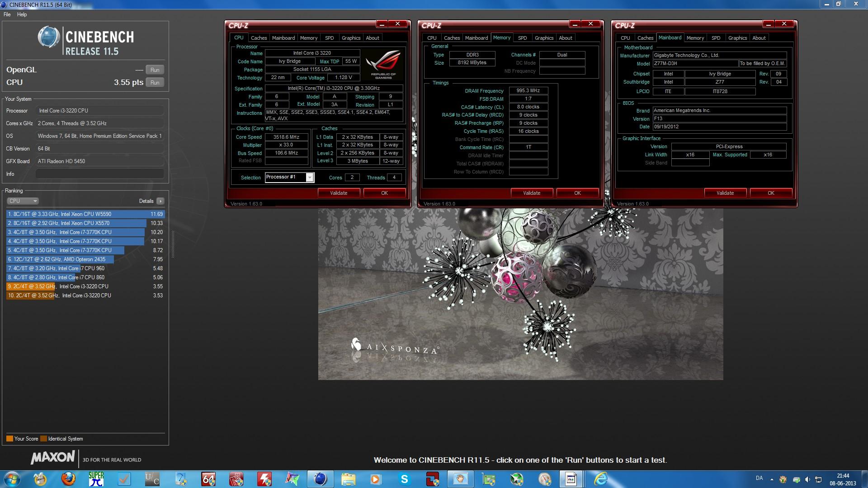
Task: Open the green X globe taskbar icon
Action: [x=516, y=479]
